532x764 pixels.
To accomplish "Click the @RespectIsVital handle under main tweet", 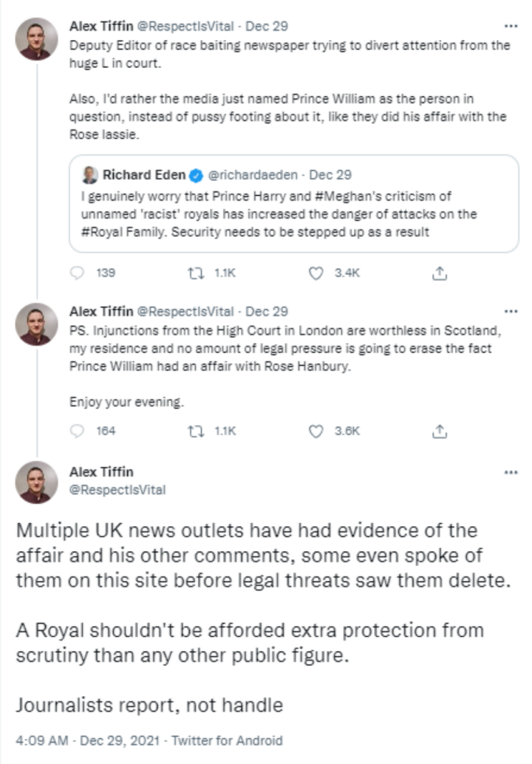I will coord(117,489).
